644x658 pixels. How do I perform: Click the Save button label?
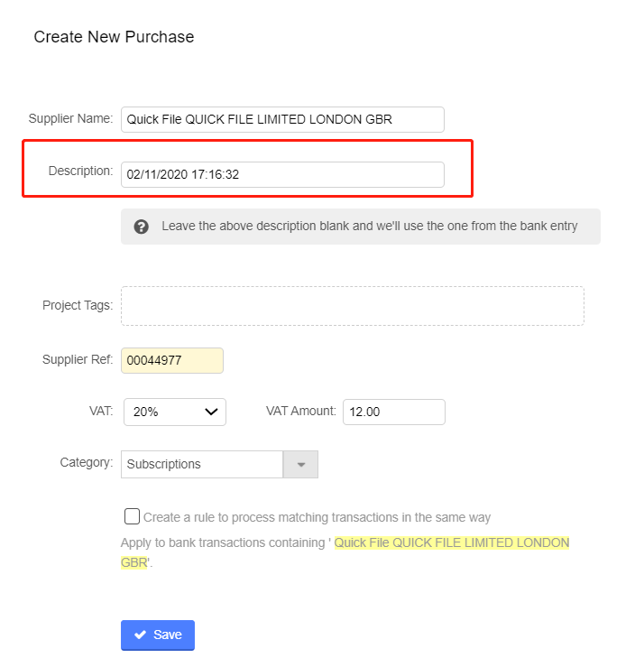pyautogui.click(x=168, y=635)
